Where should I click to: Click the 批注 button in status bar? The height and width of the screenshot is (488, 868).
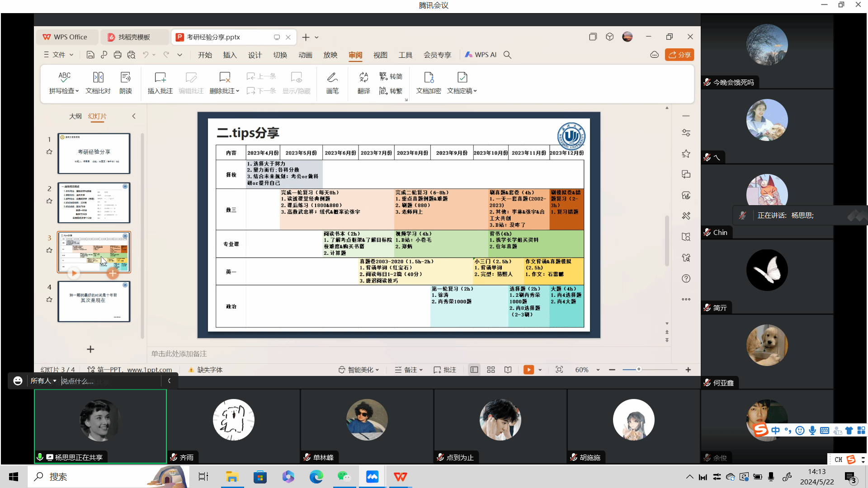coord(445,370)
